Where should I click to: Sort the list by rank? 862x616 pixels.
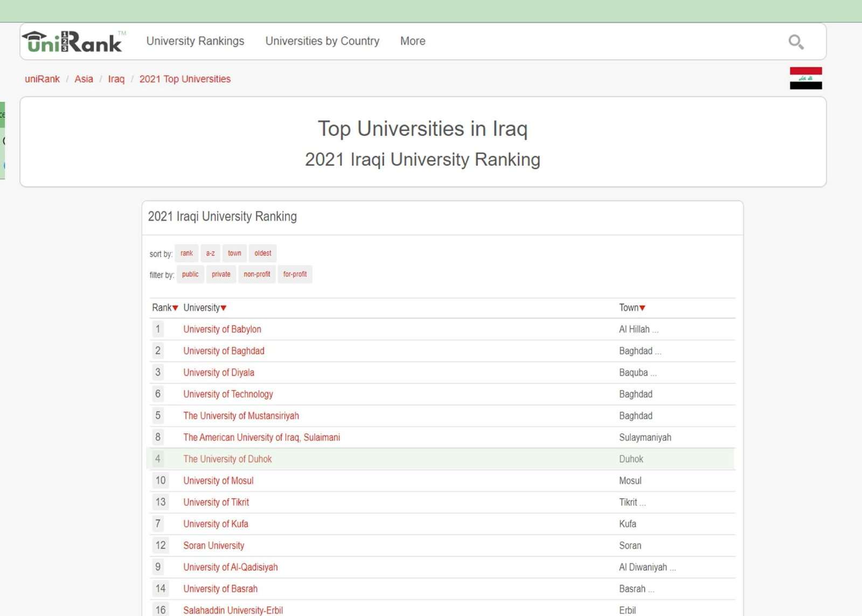186,253
